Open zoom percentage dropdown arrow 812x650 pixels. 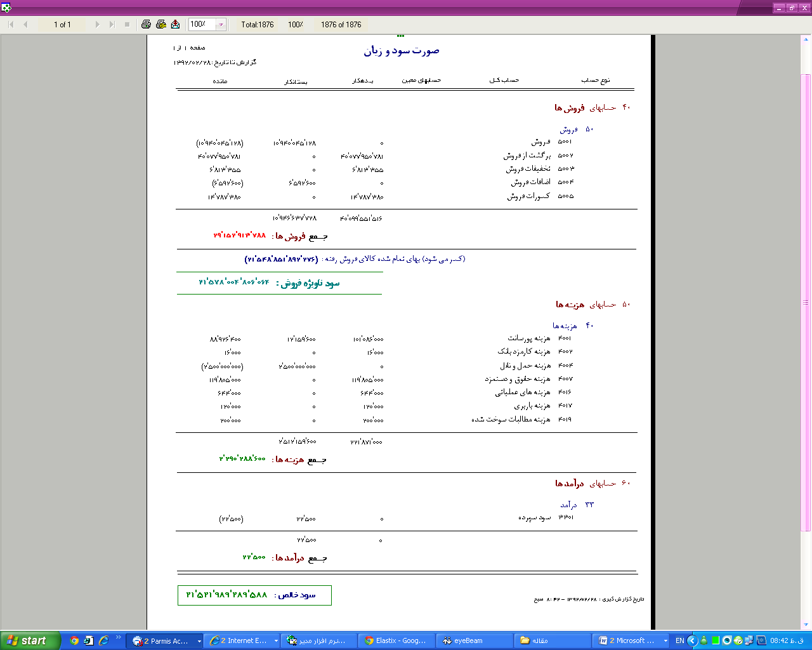point(221,25)
